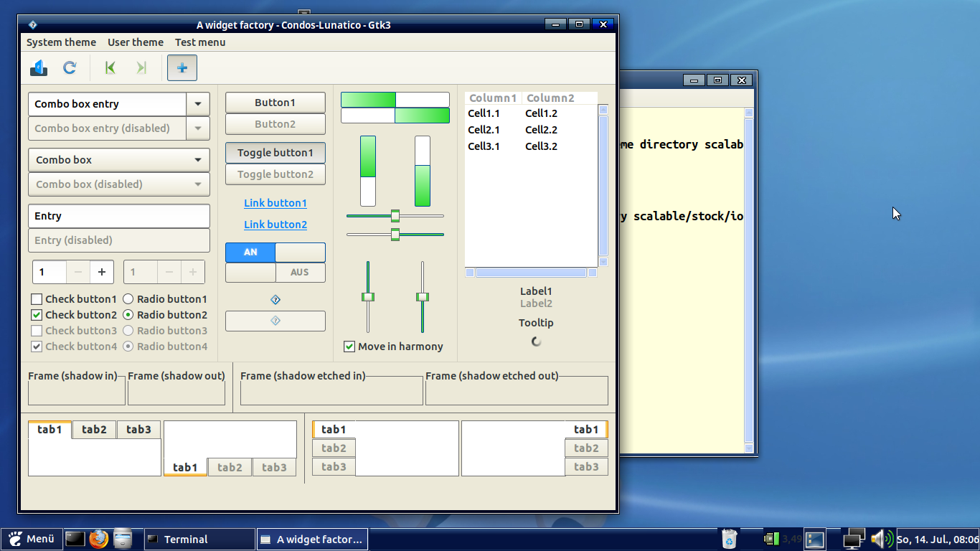Launch terminal from the panel launcher icon
This screenshot has width=980, height=551.
point(75,539)
